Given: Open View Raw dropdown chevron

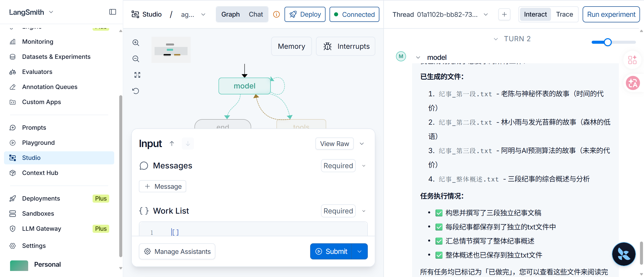Looking at the screenshot, I should pos(362,144).
